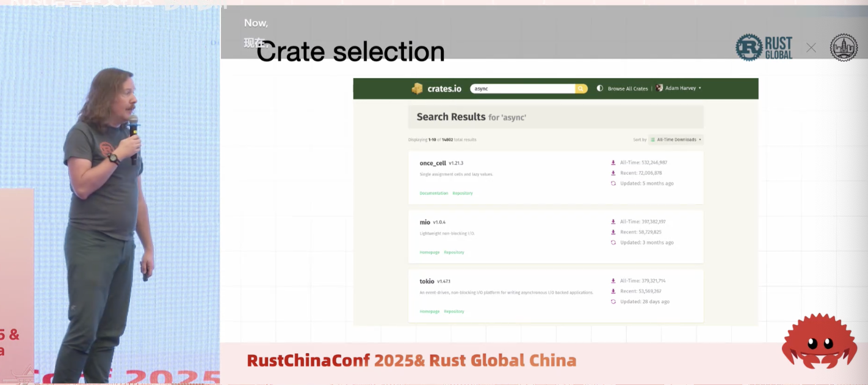Open Browse All Crates

coord(627,89)
